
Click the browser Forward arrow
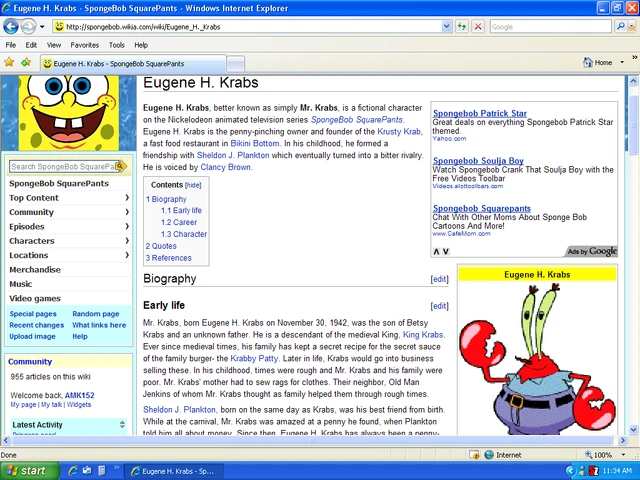point(28,27)
